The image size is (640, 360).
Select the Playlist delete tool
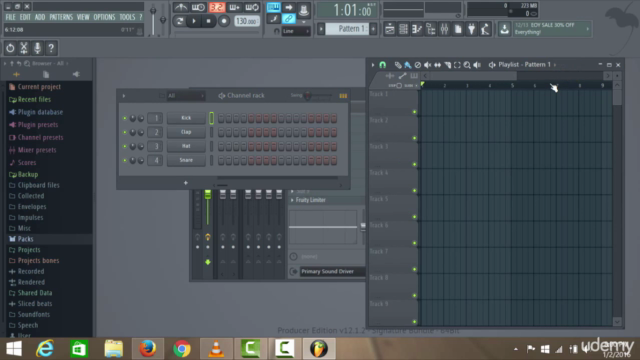(418, 64)
